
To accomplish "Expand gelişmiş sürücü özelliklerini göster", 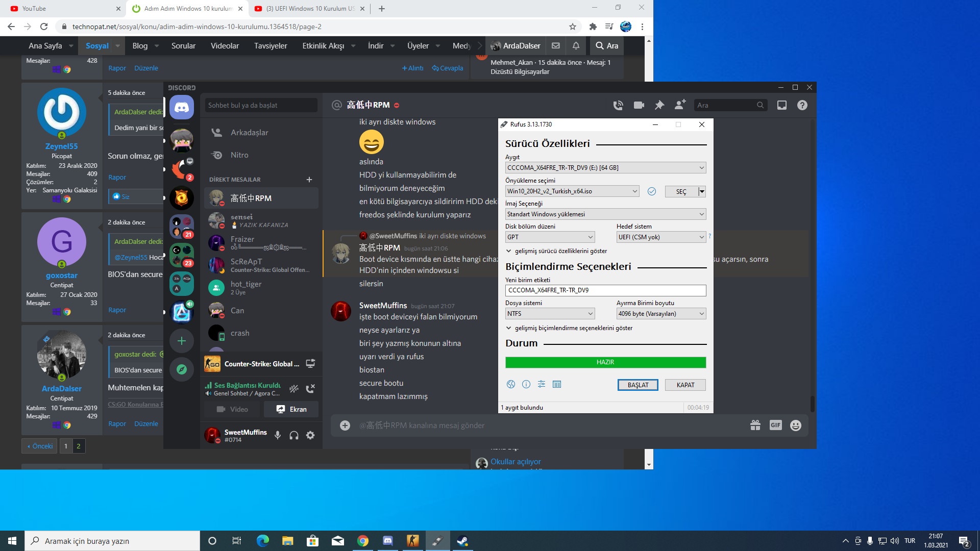I will click(x=556, y=251).
